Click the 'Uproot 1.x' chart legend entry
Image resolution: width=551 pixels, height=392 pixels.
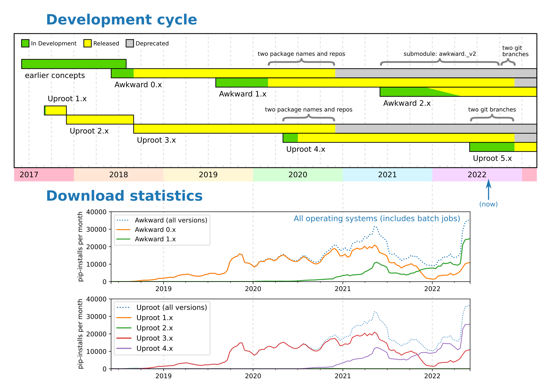(x=145, y=318)
